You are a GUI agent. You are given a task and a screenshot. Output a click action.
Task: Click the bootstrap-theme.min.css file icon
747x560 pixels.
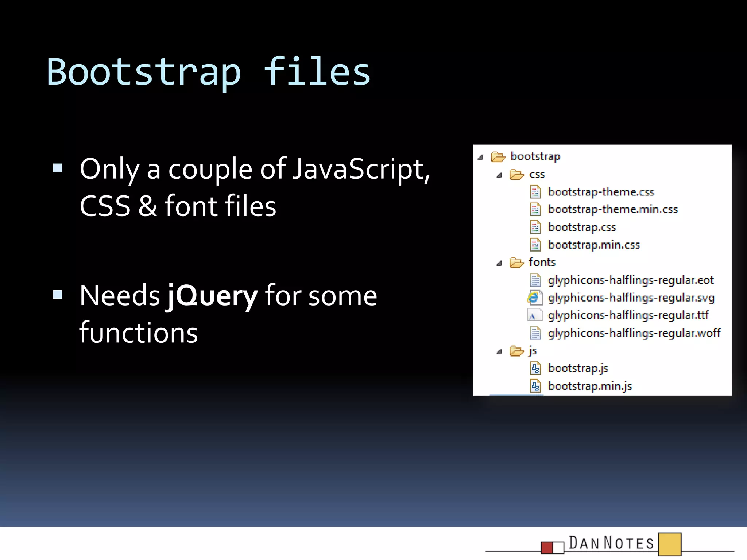tap(535, 210)
